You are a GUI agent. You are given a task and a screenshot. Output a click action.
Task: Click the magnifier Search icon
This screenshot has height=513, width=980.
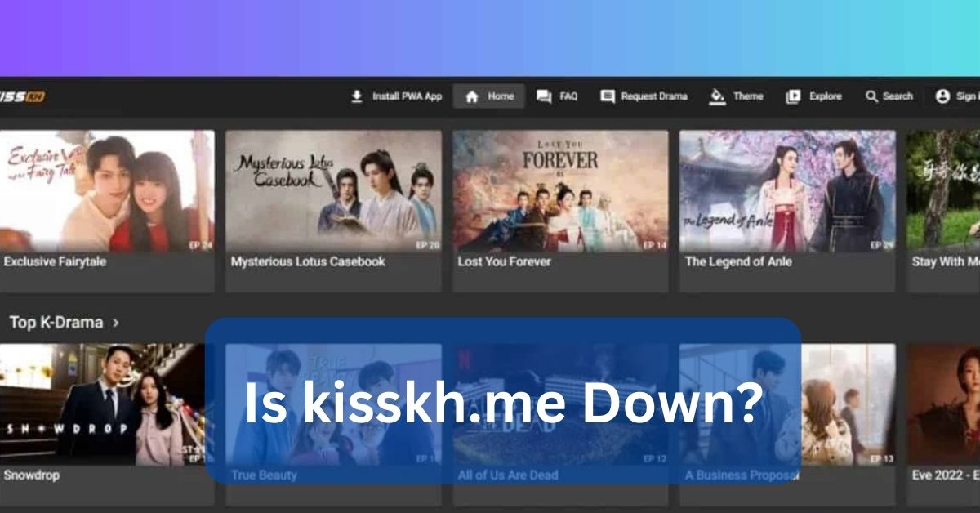click(871, 96)
